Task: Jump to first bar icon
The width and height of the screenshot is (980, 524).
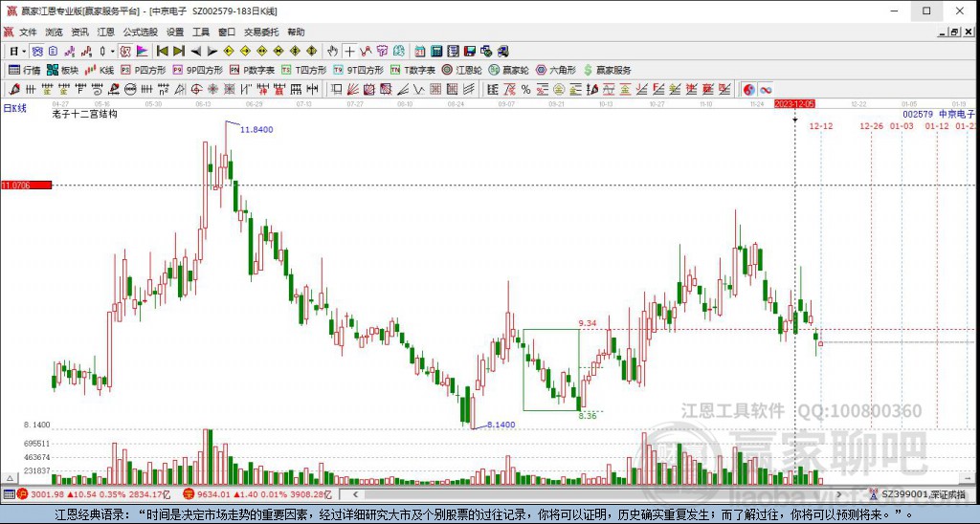Action: point(163,52)
